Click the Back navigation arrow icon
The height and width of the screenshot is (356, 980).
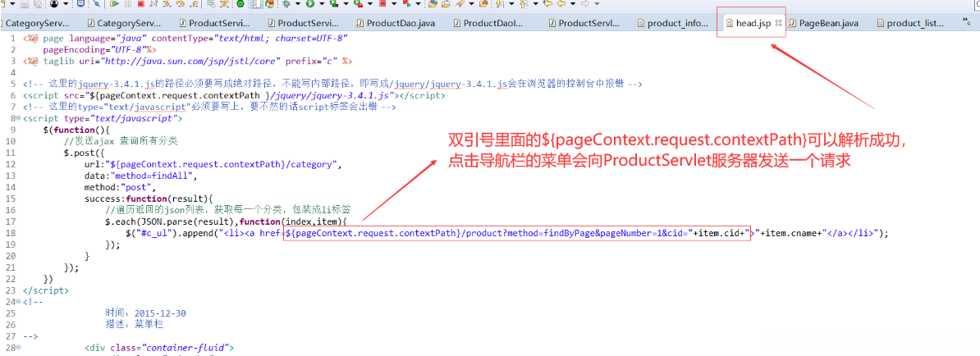pos(561,4)
